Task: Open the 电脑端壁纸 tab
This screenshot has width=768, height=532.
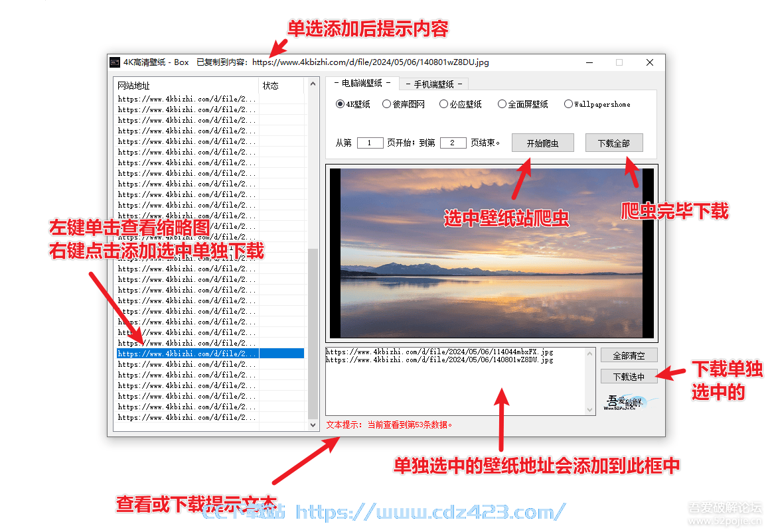Action: pyautogui.click(x=362, y=83)
